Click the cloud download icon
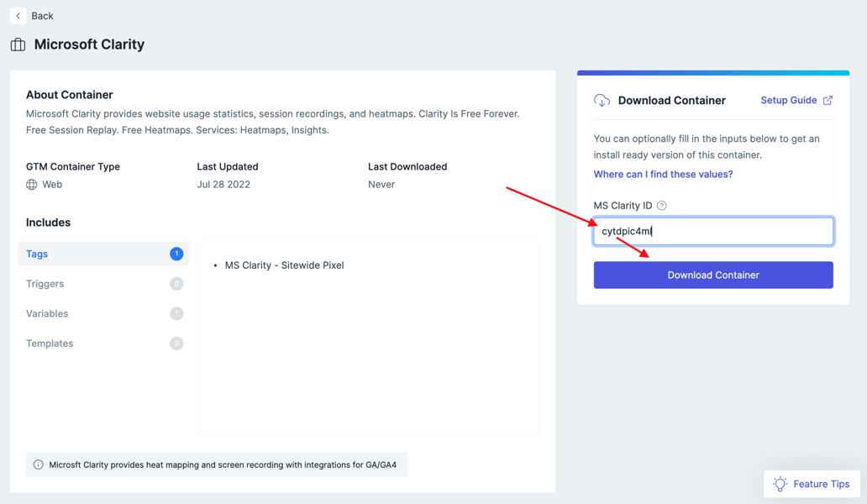Screen dimensions: 867x504 (x=602, y=101)
